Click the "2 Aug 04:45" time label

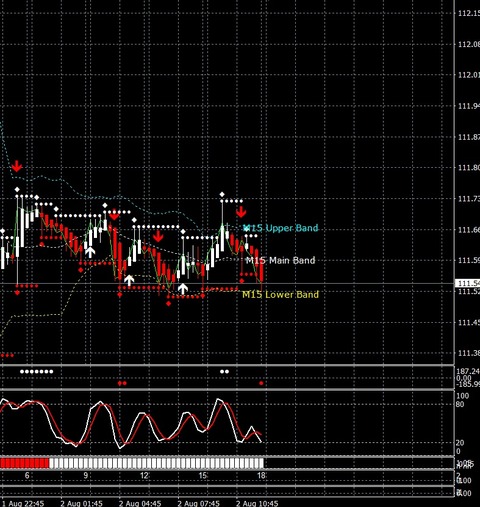coord(140,503)
